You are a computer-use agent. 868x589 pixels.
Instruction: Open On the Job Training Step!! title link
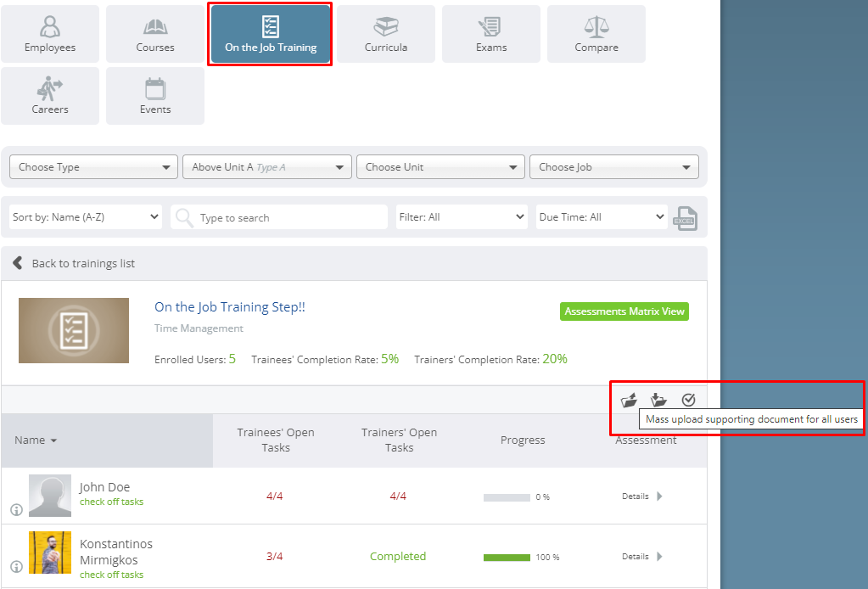230,306
